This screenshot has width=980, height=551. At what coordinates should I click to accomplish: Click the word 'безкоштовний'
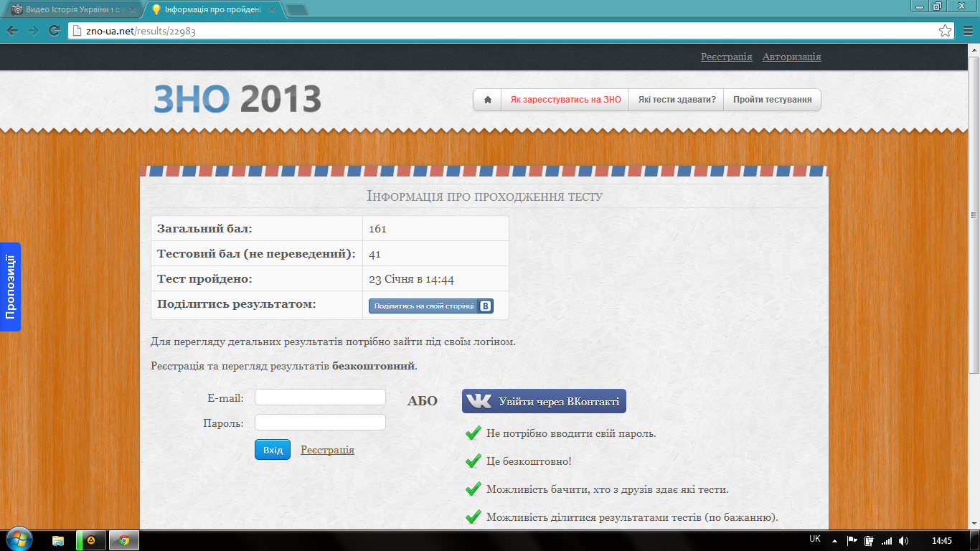tap(373, 366)
